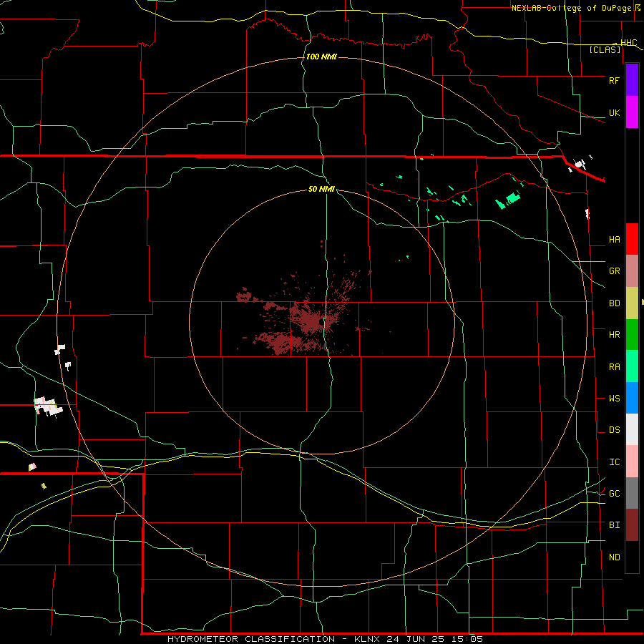Click the WS legend label

[614, 399]
